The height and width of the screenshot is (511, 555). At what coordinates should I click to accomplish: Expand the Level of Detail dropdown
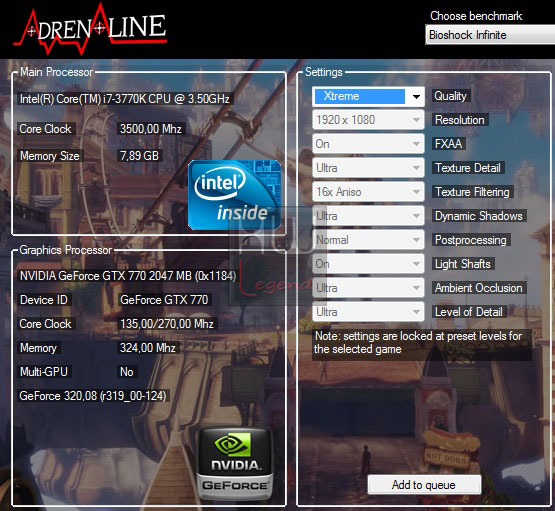(x=368, y=312)
